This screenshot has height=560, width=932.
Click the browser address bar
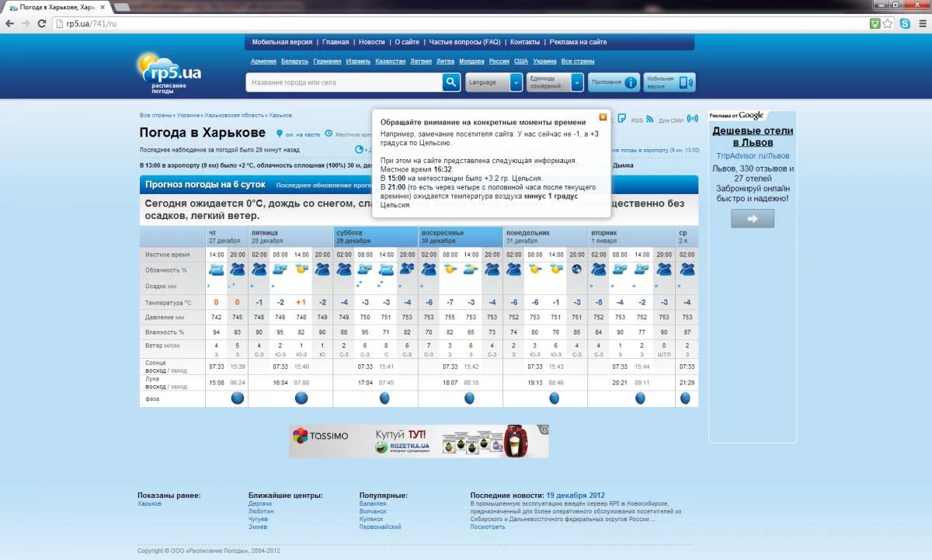pyautogui.click(x=458, y=23)
